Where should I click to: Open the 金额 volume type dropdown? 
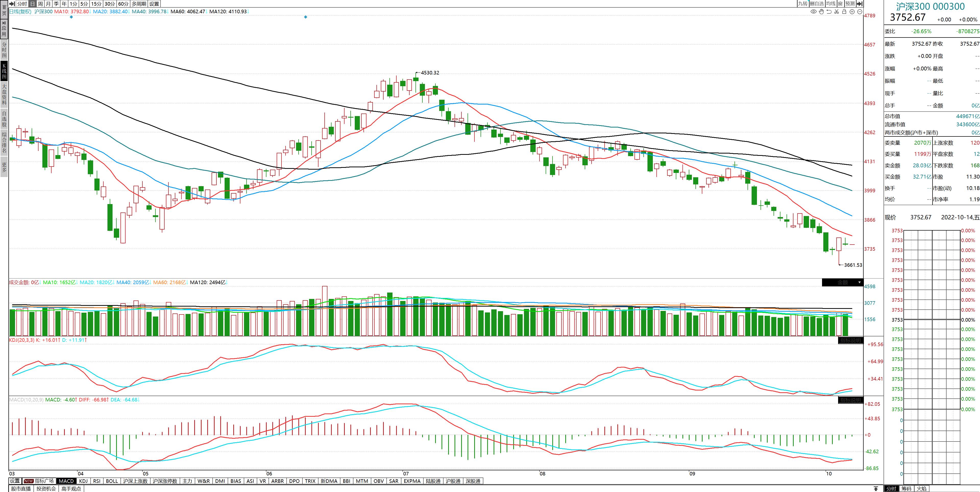pyautogui.click(x=859, y=283)
